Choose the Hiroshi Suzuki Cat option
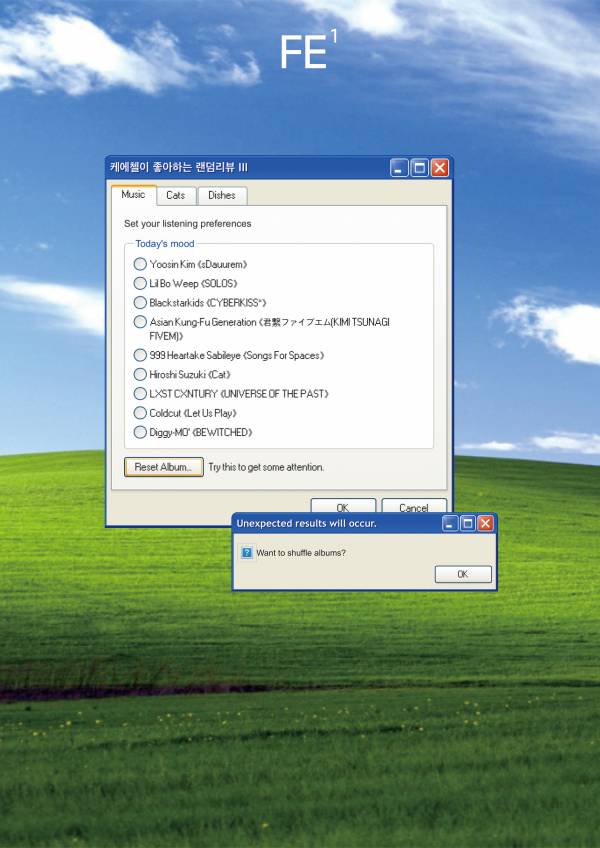The height and width of the screenshot is (848, 600). click(x=140, y=374)
